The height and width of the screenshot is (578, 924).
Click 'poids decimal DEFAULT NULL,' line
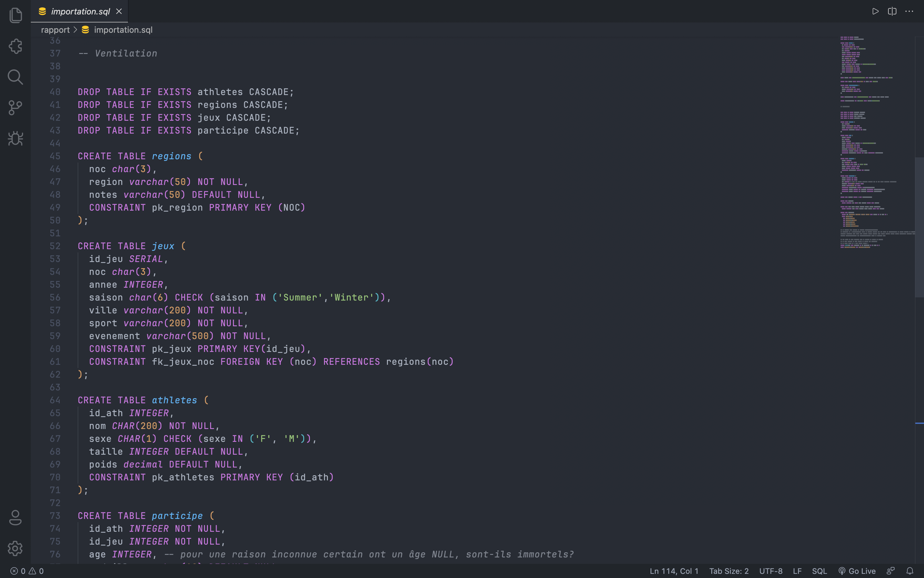pyautogui.click(x=166, y=464)
